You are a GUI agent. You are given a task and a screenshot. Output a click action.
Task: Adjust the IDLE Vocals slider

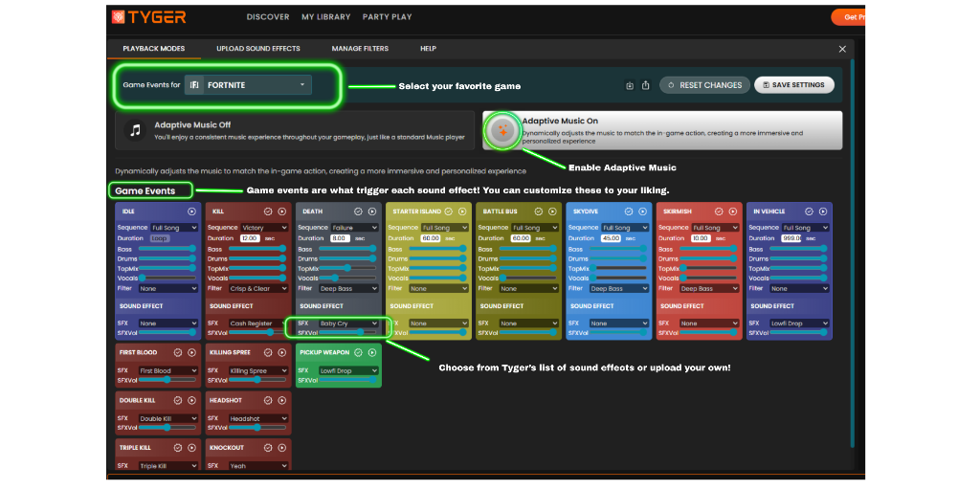[x=168, y=278]
